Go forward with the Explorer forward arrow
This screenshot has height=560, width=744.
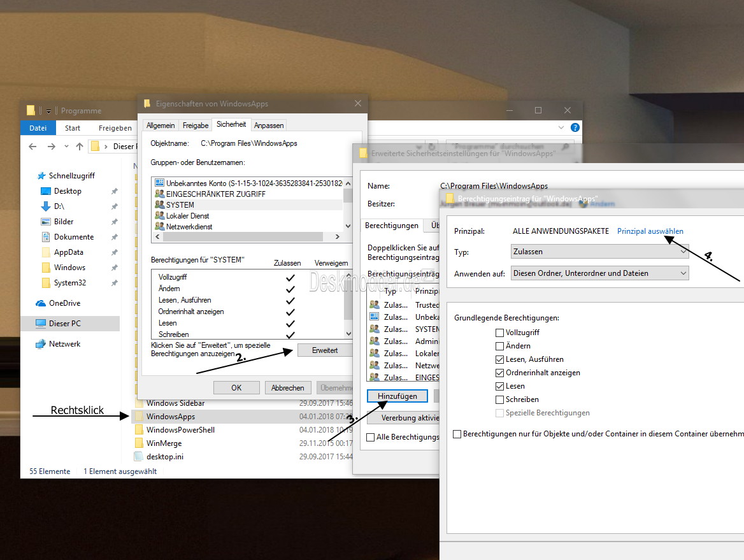[x=51, y=146]
